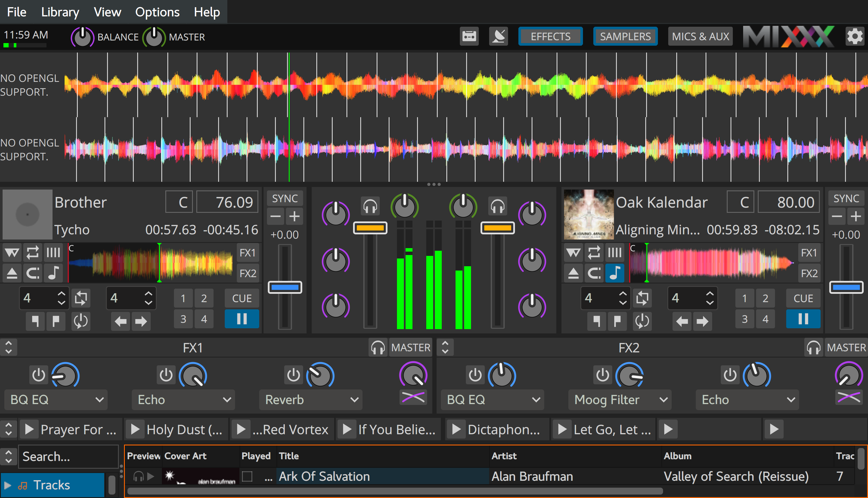Click the library Search field
The width and height of the screenshot is (868, 498).
click(x=68, y=457)
